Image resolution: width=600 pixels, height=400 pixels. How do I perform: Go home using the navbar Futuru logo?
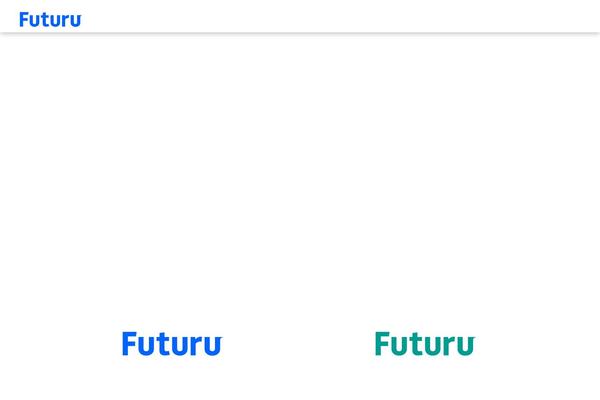click(x=50, y=20)
